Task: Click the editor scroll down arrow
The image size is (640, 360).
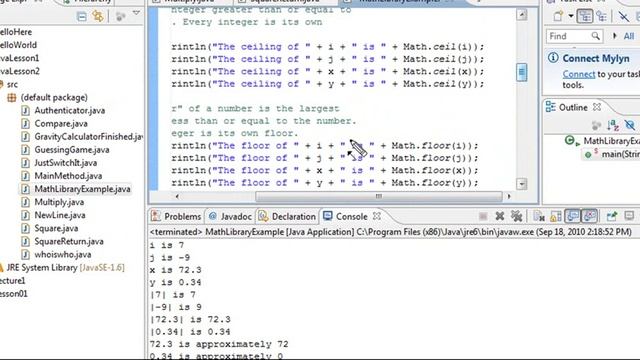Action: [521, 184]
